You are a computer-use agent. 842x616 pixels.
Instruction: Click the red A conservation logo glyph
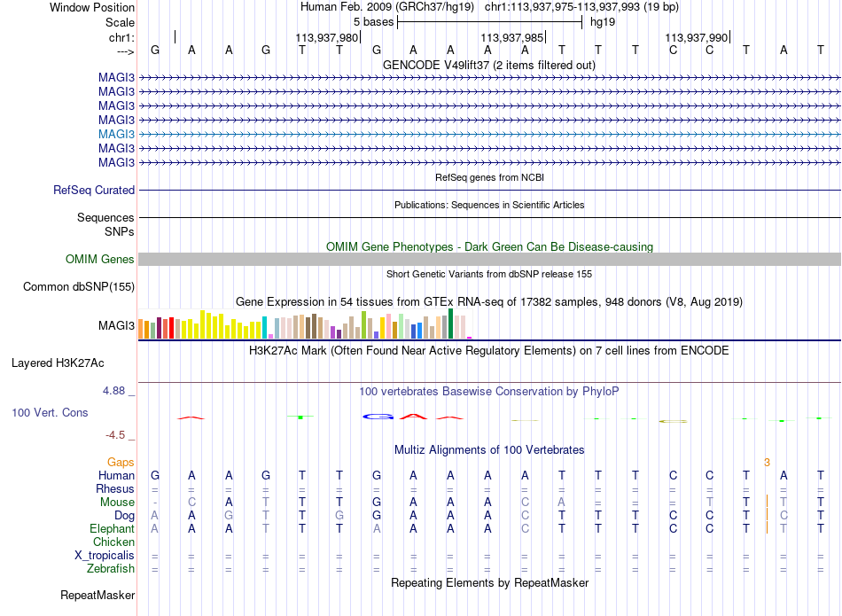413,417
